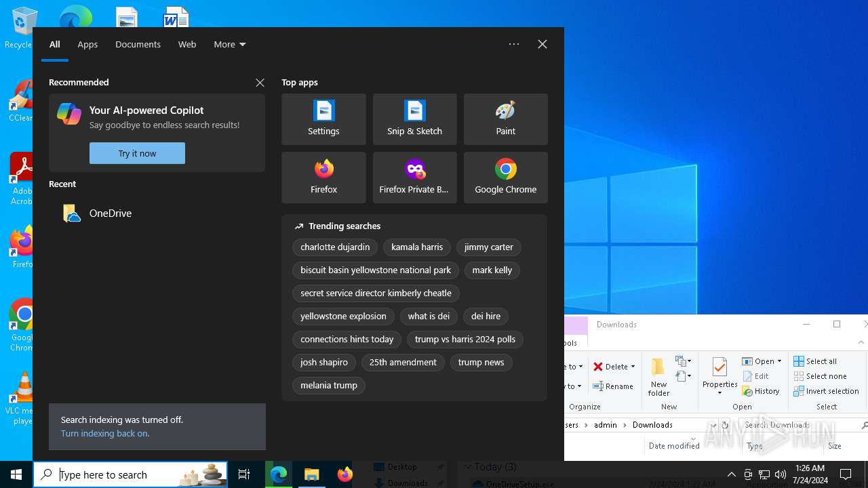
Task: Expand the More filter dropdown
Action: [x=230, y=44]
